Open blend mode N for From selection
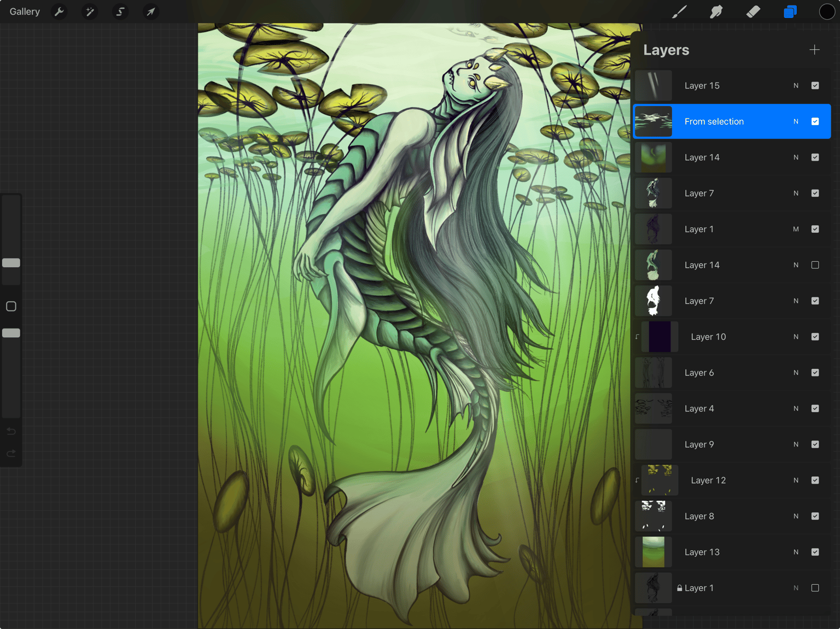This screenshot has width=840, height=629. (796, 121)
